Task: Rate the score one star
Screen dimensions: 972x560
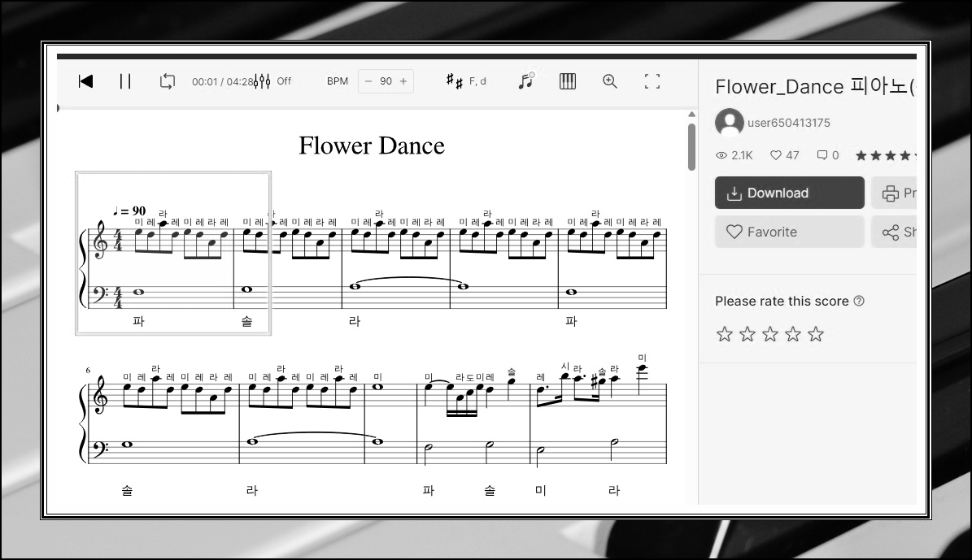Action: 725,335
